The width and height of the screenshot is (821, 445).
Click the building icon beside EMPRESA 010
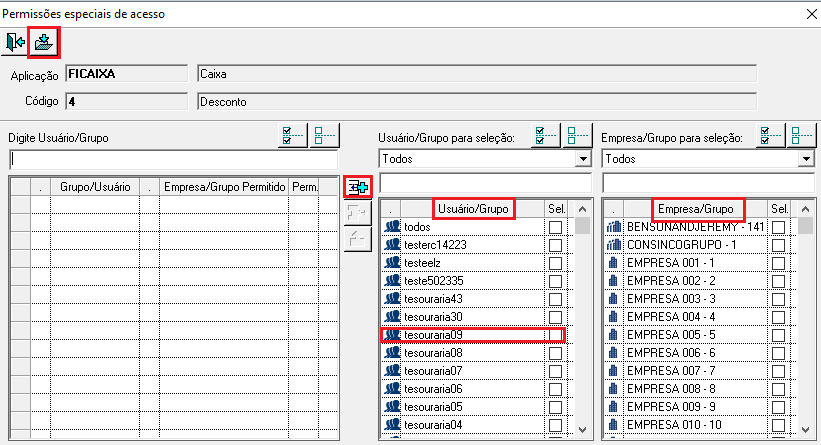pos(613,425)
